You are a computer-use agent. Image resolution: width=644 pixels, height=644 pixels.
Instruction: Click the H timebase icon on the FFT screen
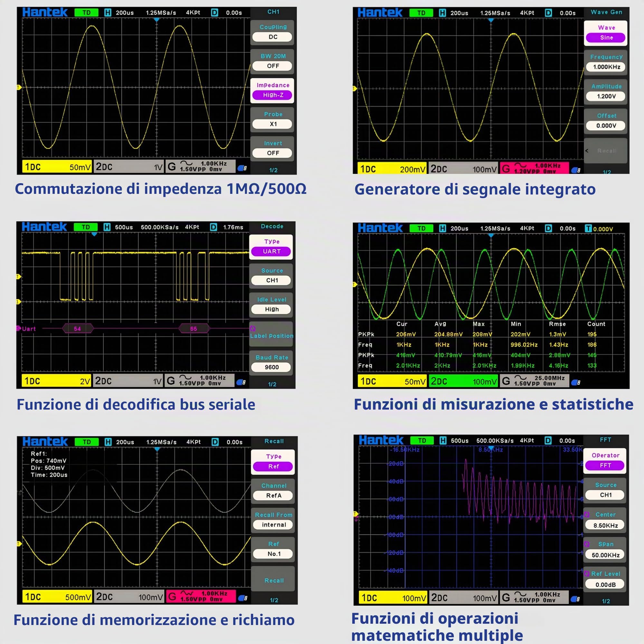(x=443, y=441)
